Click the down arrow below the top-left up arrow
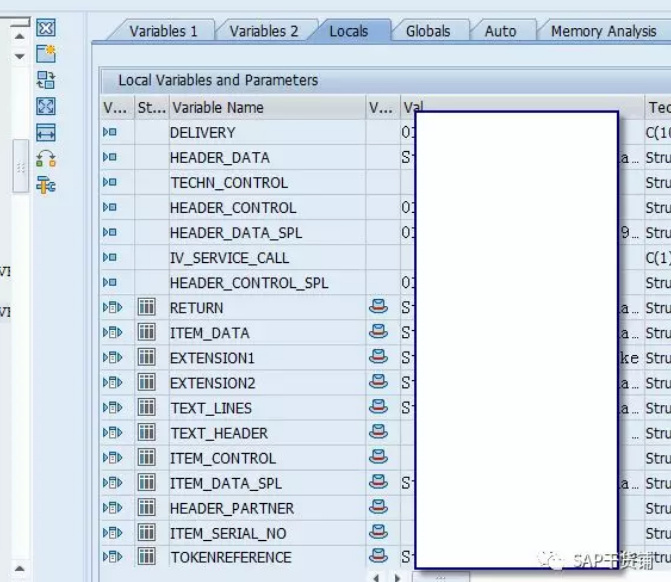The height and width of the screenshot is (582, 671). tap(19, 56)
